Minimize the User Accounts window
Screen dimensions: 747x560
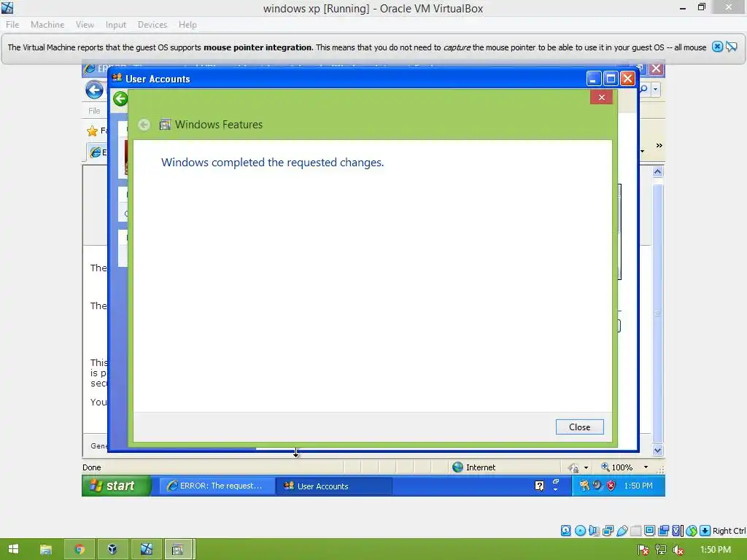click(x=594, y=79)
